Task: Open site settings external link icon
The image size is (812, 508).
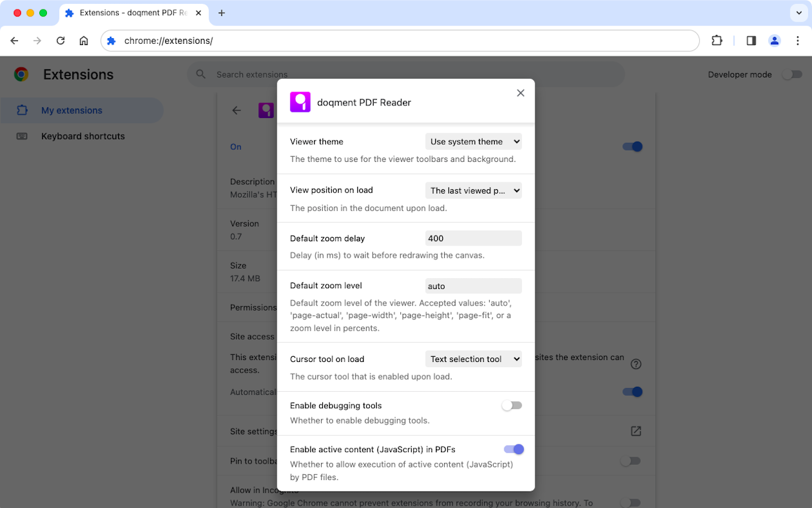Action: 636,431
